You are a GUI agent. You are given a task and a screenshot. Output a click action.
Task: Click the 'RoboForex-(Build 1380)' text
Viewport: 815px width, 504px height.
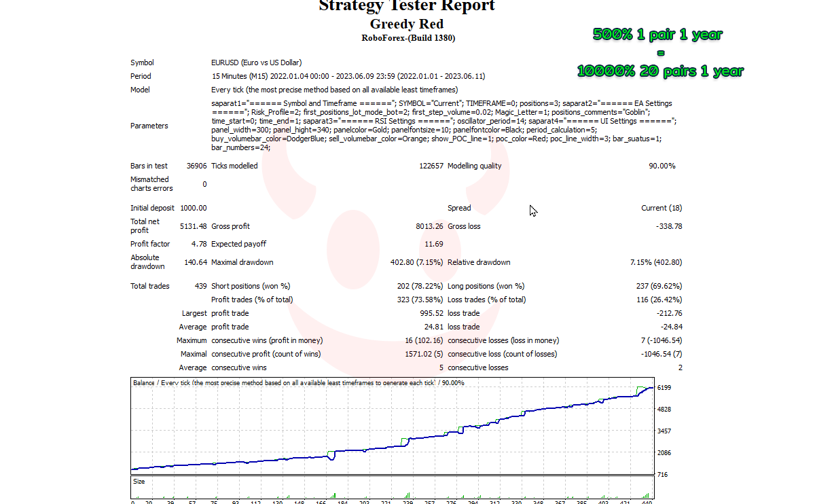(408, 38)
